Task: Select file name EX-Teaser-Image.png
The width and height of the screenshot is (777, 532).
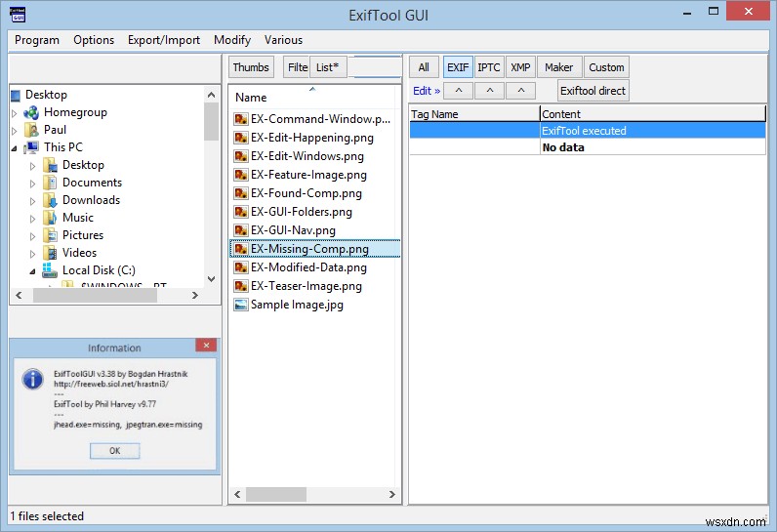Action: point(307,286)
